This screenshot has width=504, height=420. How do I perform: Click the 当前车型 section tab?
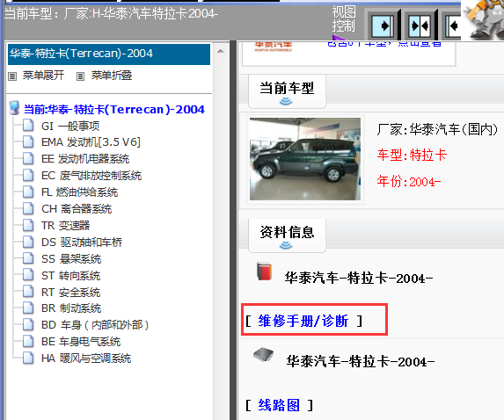point(287,91)
